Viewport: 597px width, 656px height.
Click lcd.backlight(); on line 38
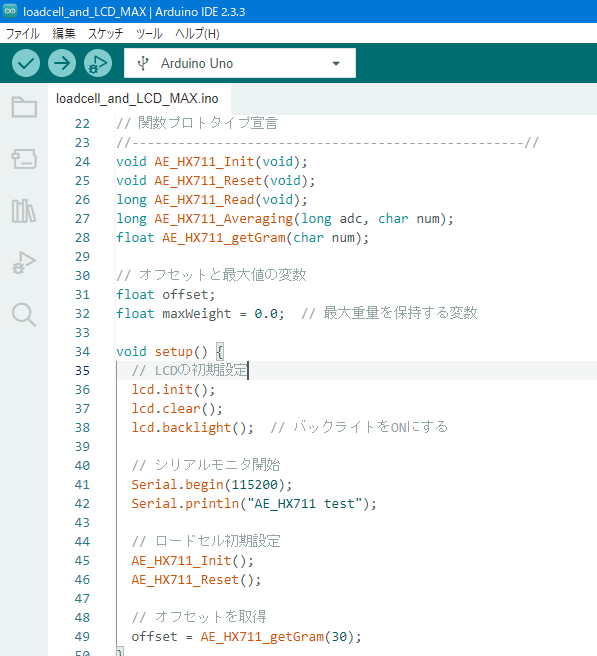pos(192,428)
